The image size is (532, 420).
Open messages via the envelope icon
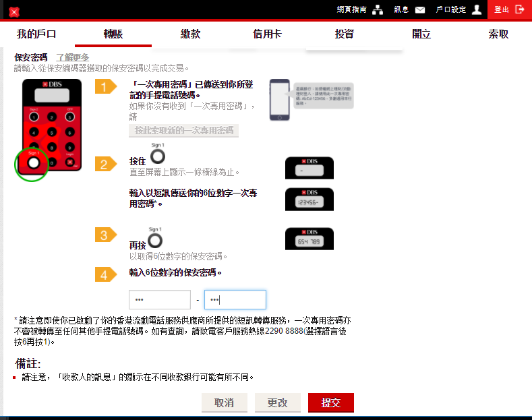(420, 9)
